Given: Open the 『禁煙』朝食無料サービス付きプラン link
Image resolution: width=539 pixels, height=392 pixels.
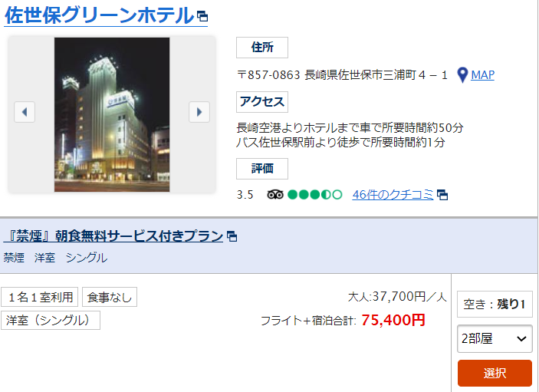Looking at the screenshot, I should tap(113, 236).
